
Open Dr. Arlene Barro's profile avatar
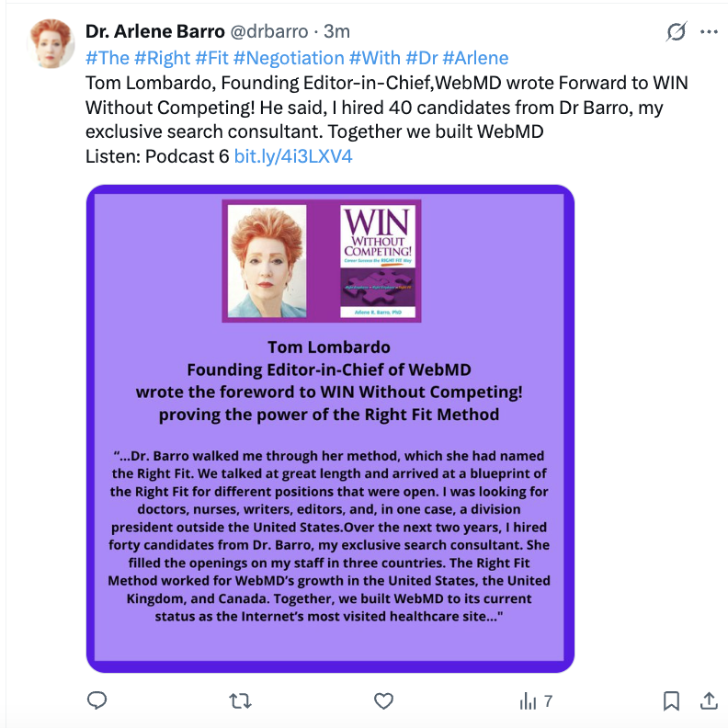(x=51, y=43)
